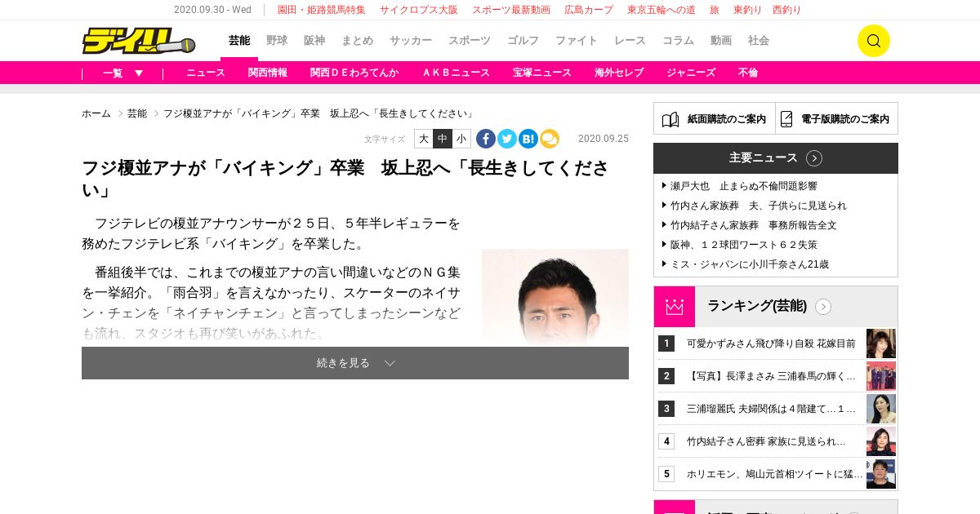
Task: Click the open-book icon for 紙面購読
Action: pos(670,119)
